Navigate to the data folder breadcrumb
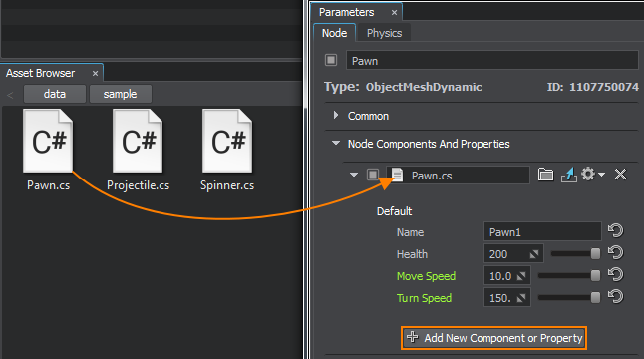The width and height of the screenshot is (644, 359). [x=55, y=94]
